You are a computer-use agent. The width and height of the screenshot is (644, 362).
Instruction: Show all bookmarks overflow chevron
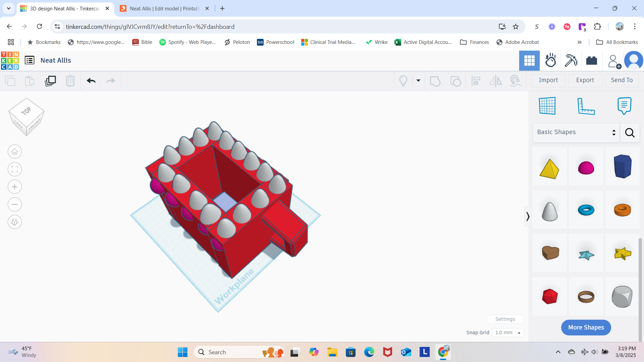579,42
